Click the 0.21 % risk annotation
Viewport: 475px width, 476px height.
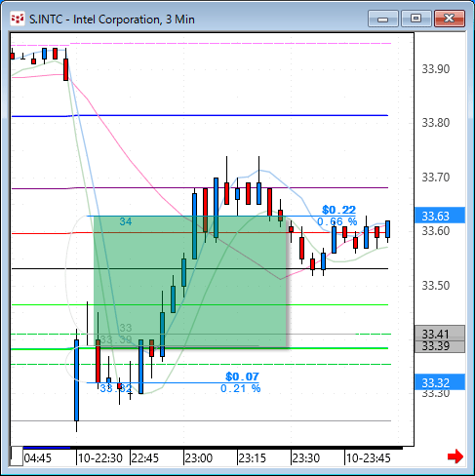tap(241, 388)
